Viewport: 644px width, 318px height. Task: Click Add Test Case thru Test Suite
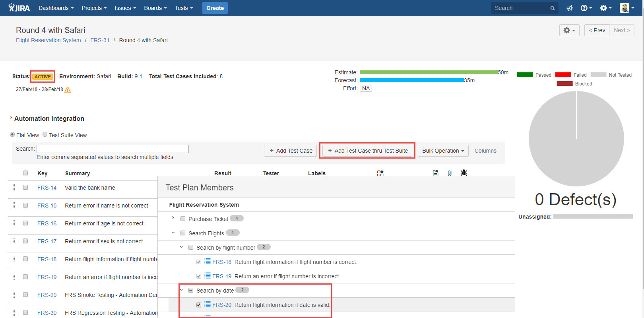[368, 151]
